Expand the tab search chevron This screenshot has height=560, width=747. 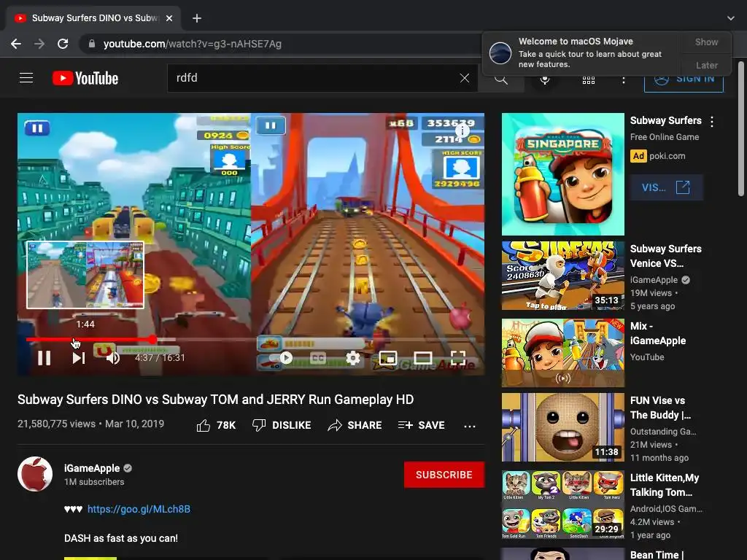(x=731, y=18)
